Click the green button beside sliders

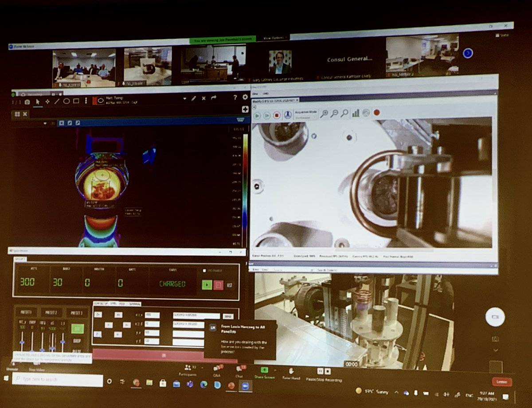click(78, 329)
